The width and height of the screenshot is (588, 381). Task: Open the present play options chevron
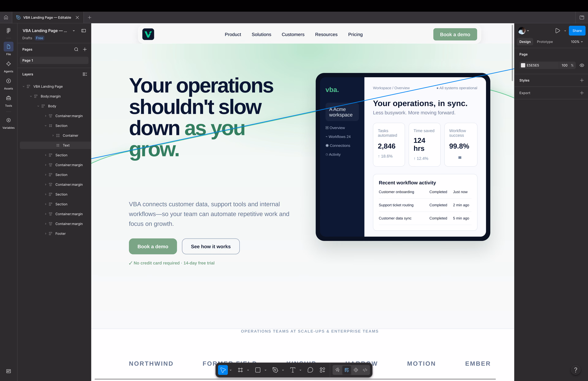pos(565,31)
